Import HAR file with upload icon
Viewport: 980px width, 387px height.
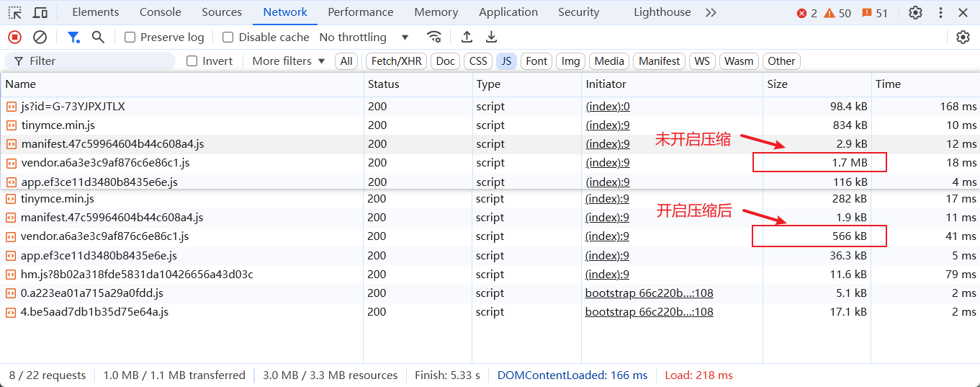tap(467, 37)
